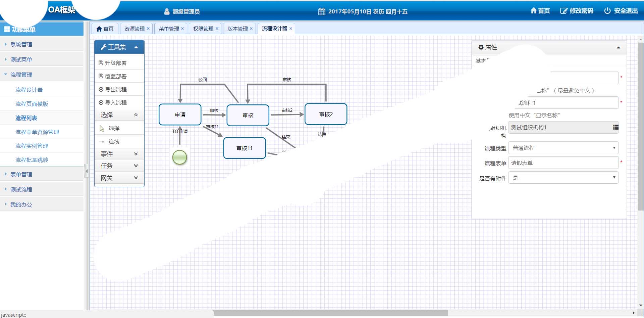Open 流程实例管理 in the sidebar
The width and height of the screenshot is (644, 318).
32,146
